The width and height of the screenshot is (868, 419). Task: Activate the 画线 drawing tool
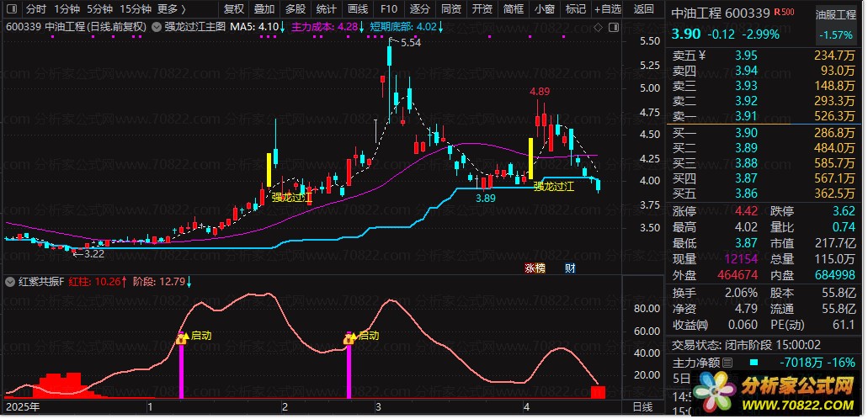(x=358, y=9)
